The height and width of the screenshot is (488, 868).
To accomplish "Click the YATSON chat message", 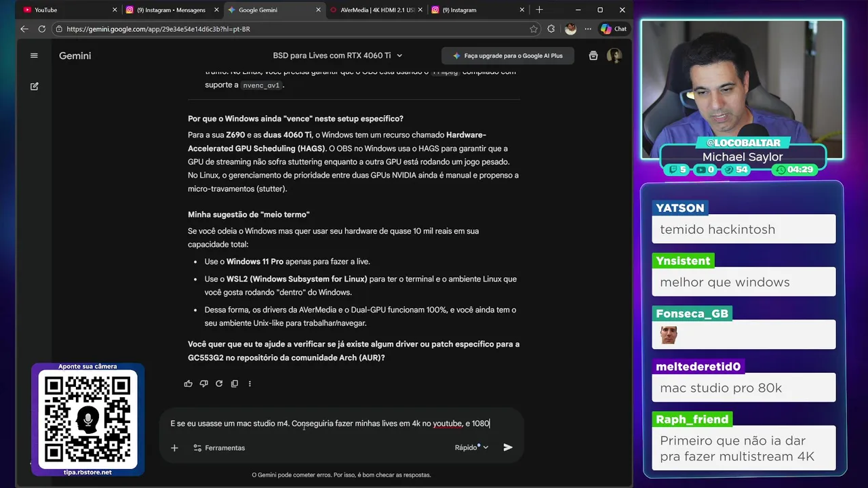I will pyautogui.click(x=744, y=229).
